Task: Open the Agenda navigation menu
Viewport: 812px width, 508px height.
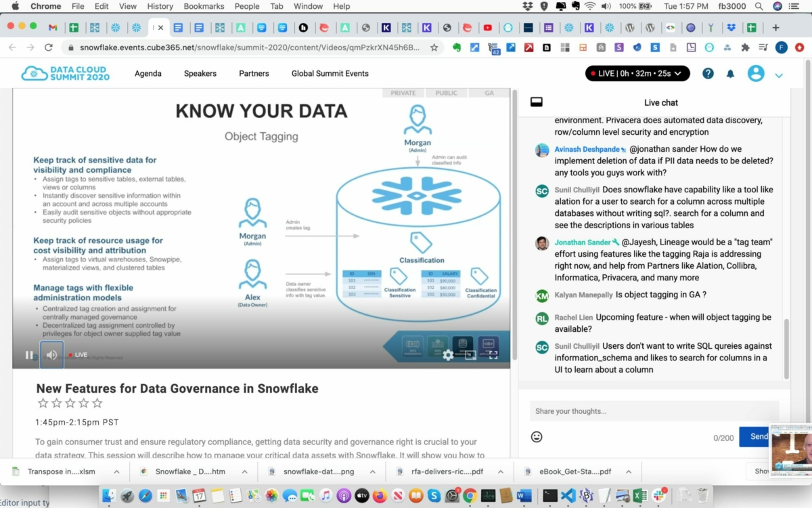Action: pos(148,73)
